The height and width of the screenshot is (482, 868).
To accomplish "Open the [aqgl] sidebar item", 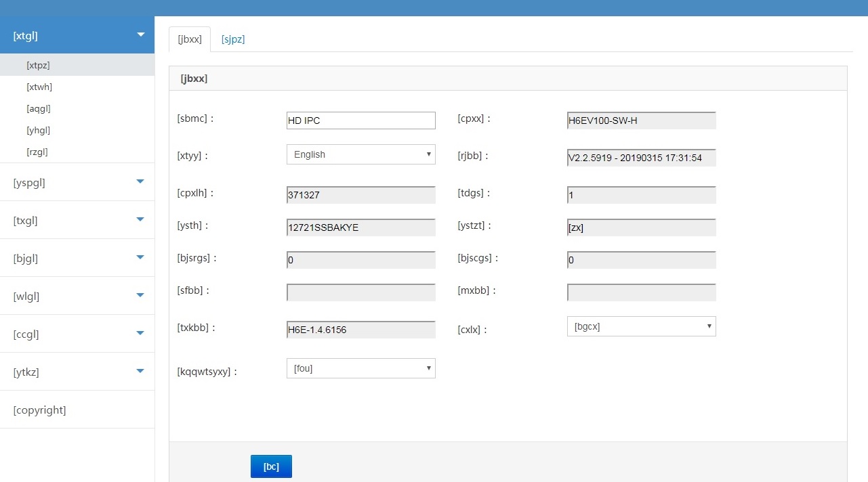I will (39, 108).
